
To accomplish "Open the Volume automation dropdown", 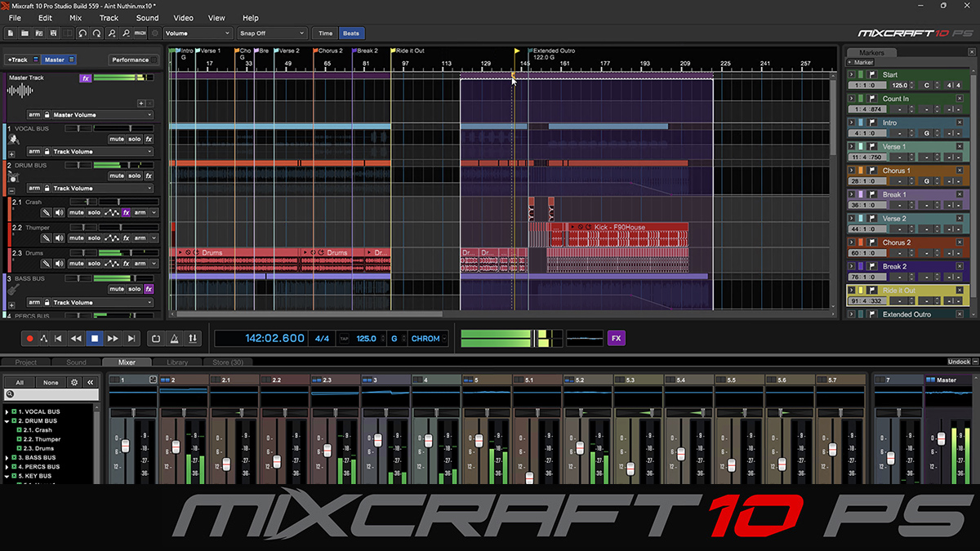I will coord(197,33).
